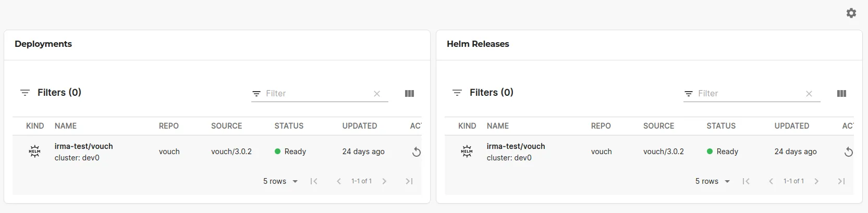Image resolution: width=868 pixels, height=213 pixels.
Task: Go to previous page in Deployments
Action: [339, 181]
